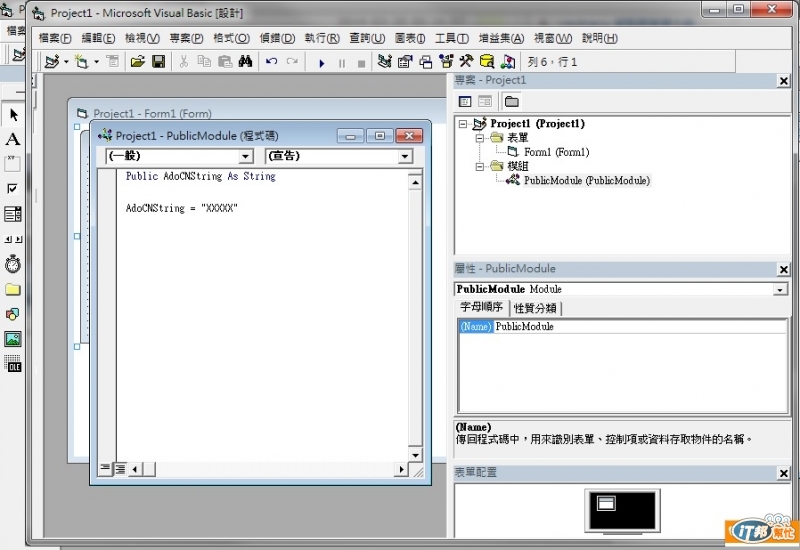This screenshot has height=550, width=800.
Task: Open the 編輯(E) menu
Action: [x=98, y=38]
